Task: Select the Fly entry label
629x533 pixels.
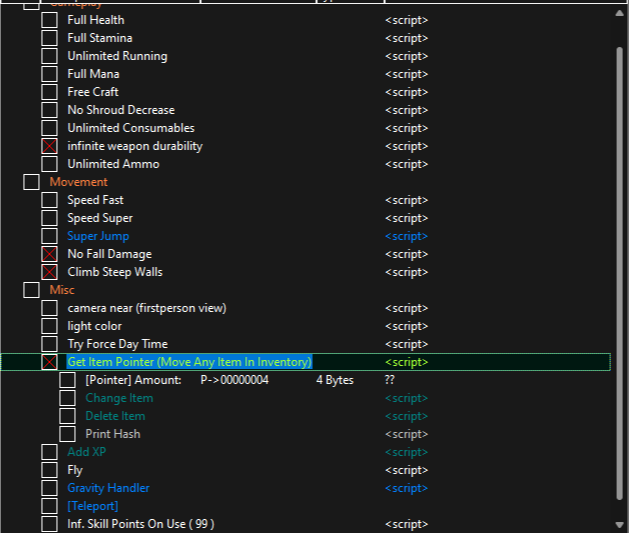Action: pyautogui.click(x=75, y=470)
